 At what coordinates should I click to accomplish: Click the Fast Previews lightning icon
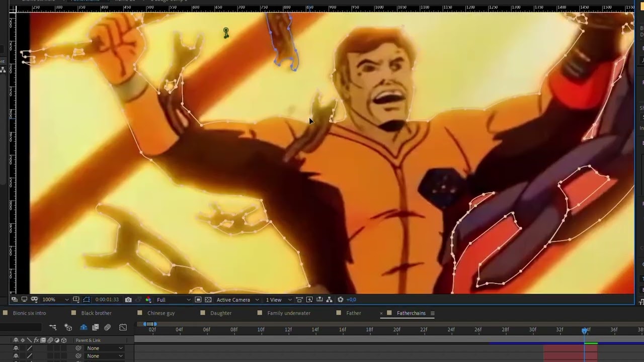coord(309,300)
